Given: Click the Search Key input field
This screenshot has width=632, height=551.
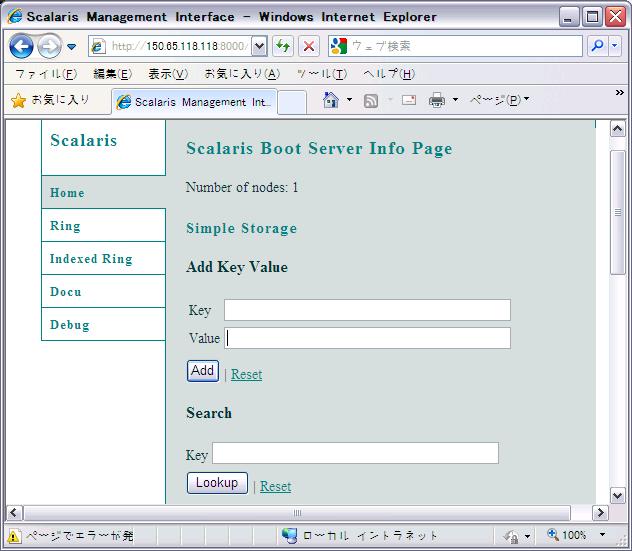Looking at the screenshot, I should (x=355, y=454).
